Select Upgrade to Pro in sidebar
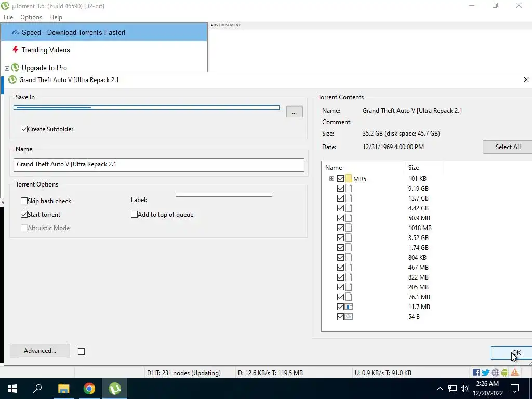Image resolution: width=532 pixels, height=399 pixels. (44, 68)
